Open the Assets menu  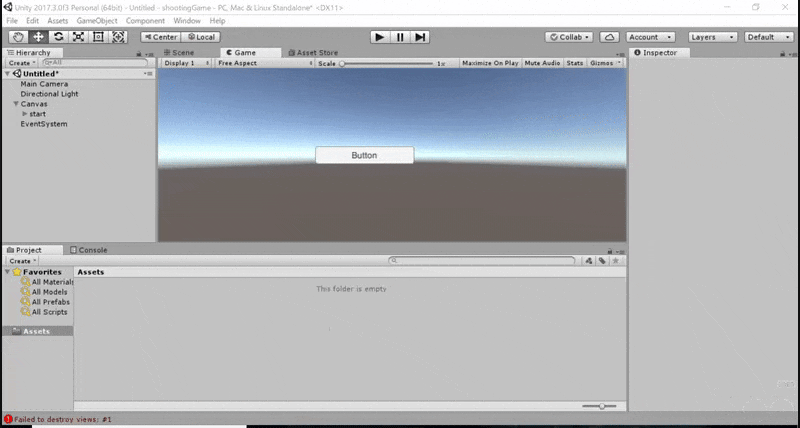click(x=58, y=21)
